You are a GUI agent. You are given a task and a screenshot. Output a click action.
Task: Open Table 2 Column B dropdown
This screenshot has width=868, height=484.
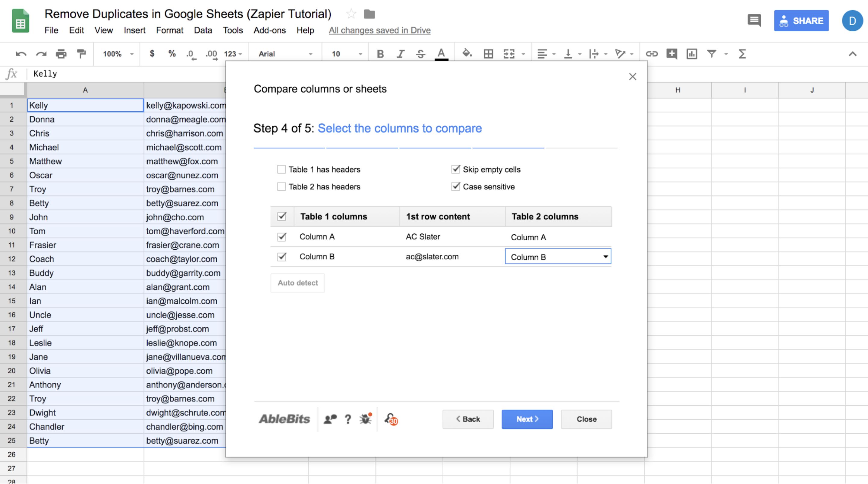[558, 257]
